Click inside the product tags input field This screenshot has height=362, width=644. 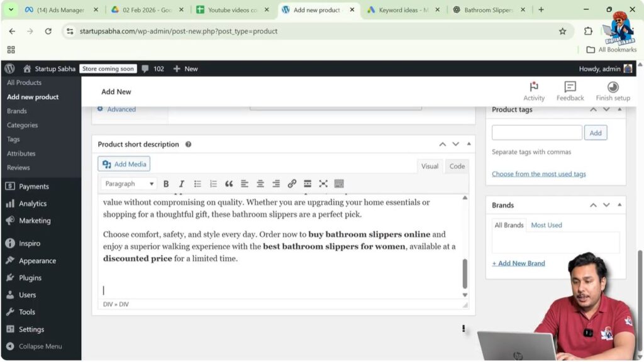point(536,132)
